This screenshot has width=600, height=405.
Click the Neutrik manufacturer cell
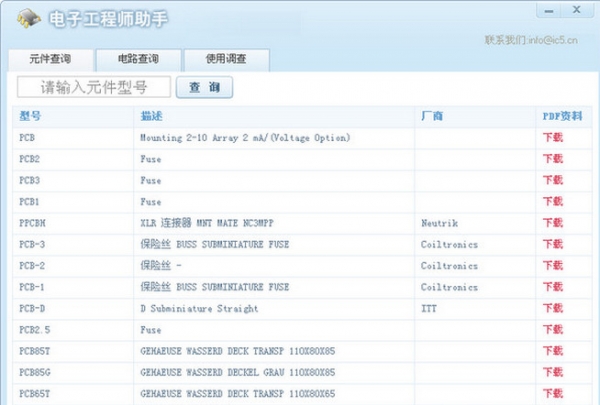(x=439, y=223)
